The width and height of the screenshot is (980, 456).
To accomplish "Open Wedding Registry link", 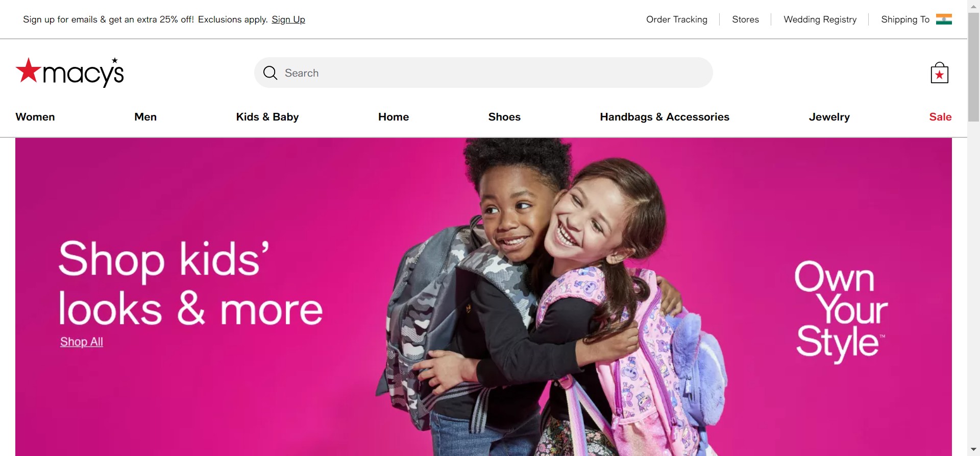I will point(820,19).
